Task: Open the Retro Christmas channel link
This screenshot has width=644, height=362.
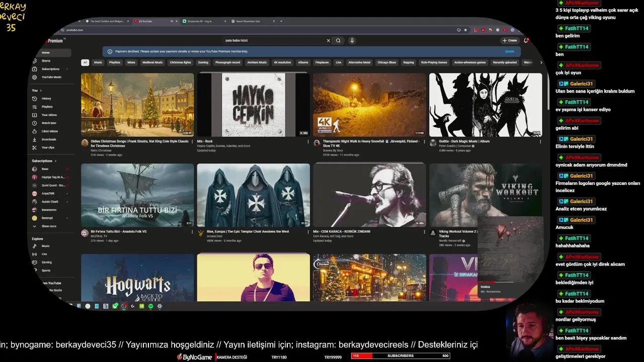Action: coord(101,150)
